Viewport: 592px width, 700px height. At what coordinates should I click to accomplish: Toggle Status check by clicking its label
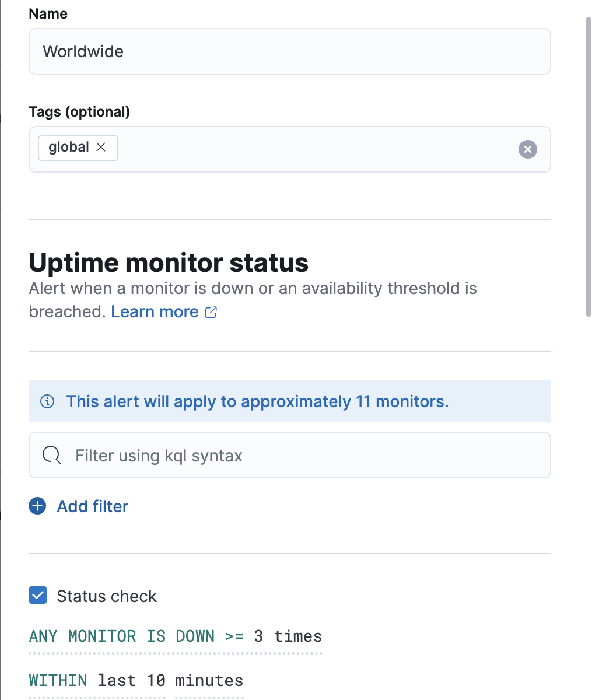coord(106,596)
